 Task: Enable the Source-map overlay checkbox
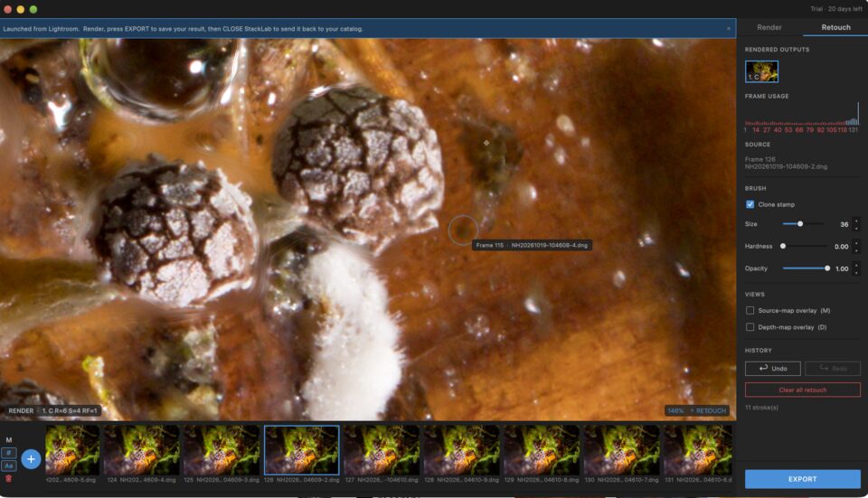click(750, 310)
